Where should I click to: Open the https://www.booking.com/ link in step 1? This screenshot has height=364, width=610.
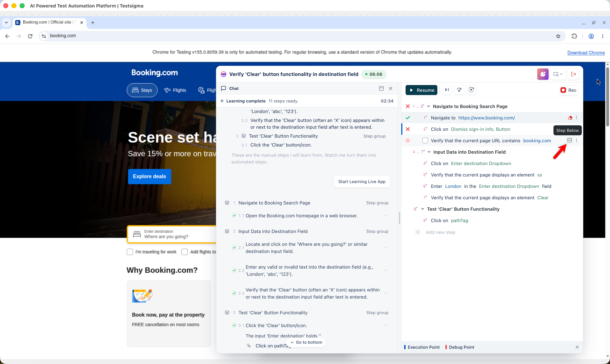click(486, 118)
